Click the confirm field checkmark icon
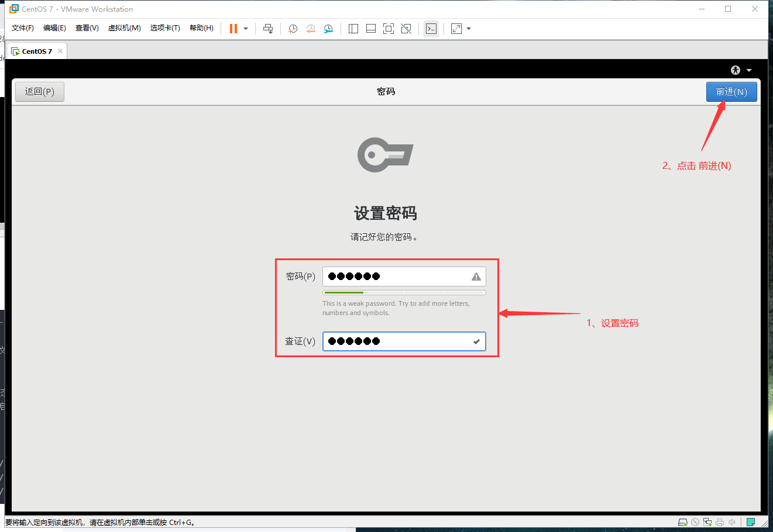This screenshot has width=773, height=532. tap(476, 341)
